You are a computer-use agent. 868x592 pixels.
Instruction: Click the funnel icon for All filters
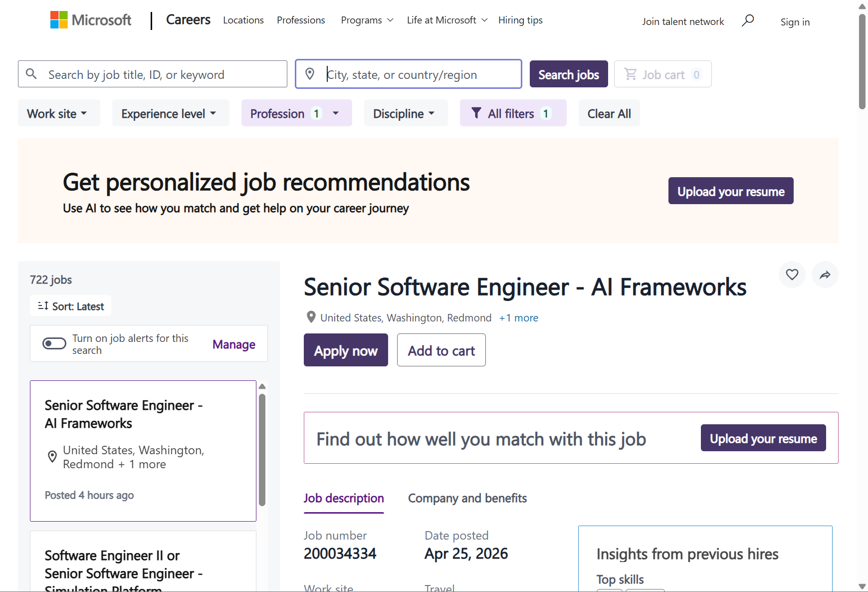476,113
